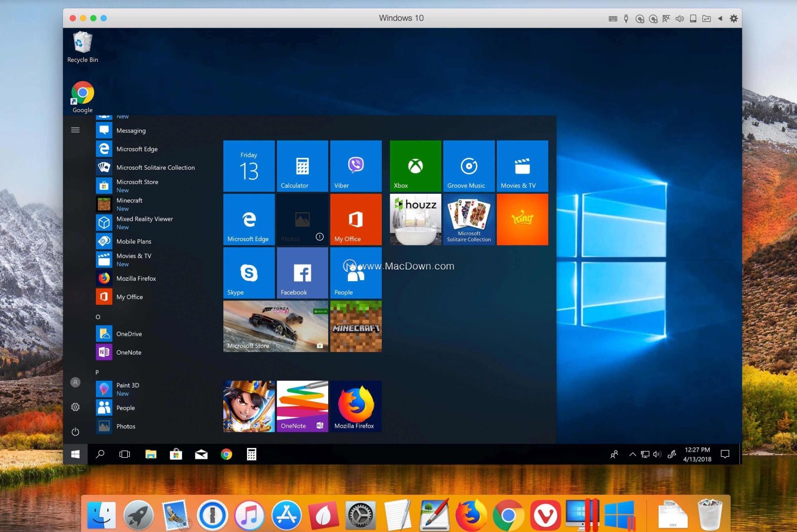Open the letter O app group header
This screenshot has height=532, width=797.
pos(98,317)
